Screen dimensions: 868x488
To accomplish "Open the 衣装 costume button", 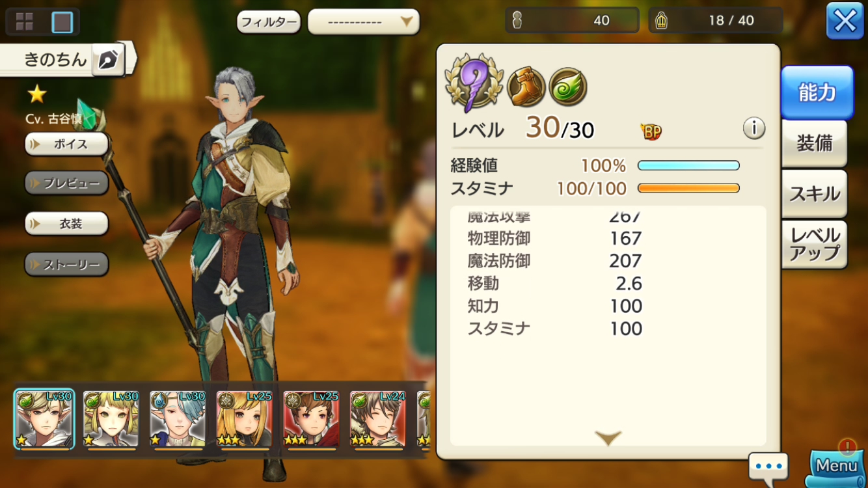I will (x=66, y=224).
